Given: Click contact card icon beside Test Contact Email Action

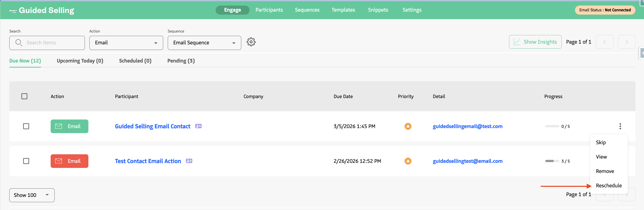Looking at the screenshot, I should click(189, 161).
